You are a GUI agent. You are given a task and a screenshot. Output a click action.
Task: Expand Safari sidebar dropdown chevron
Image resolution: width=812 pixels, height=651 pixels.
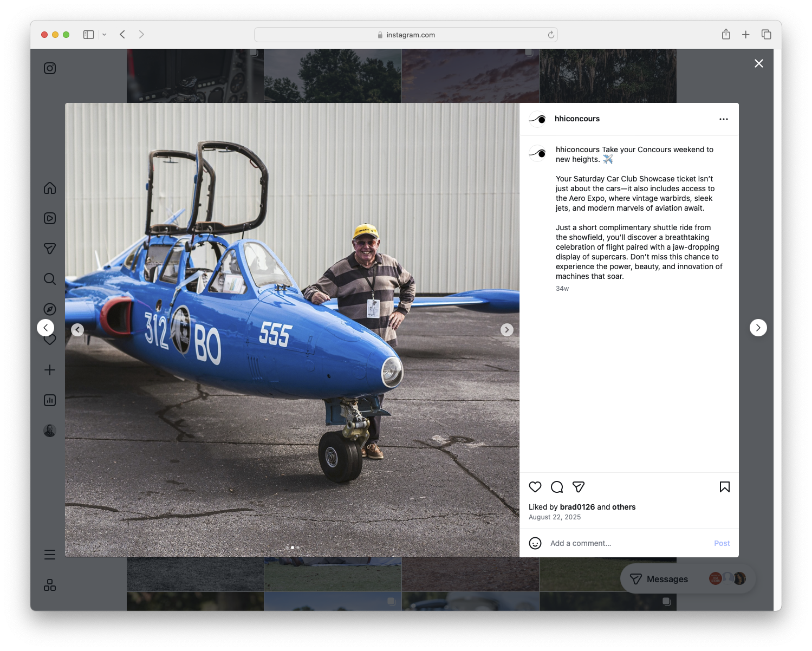(104, 35)
